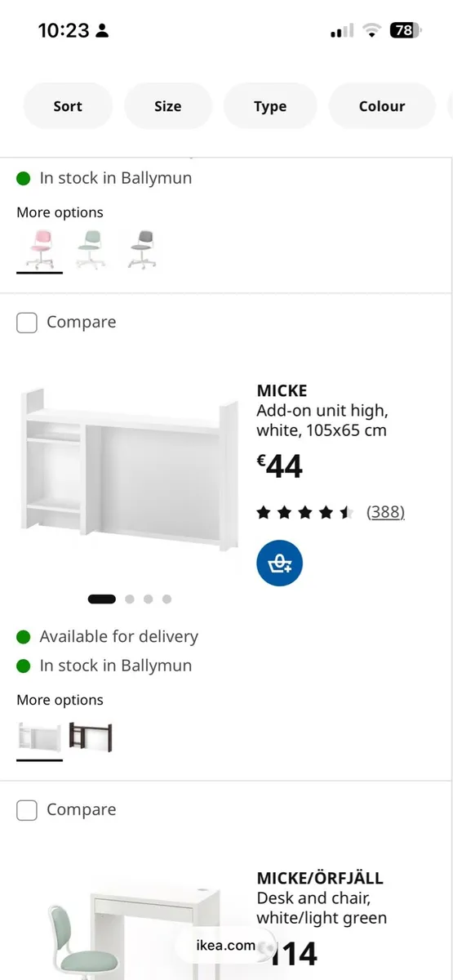Tick the Compare checkbox for MICKE/ÖRFJÄLL
This screenshot has width=453, height=980.
(x=27, y=810)
